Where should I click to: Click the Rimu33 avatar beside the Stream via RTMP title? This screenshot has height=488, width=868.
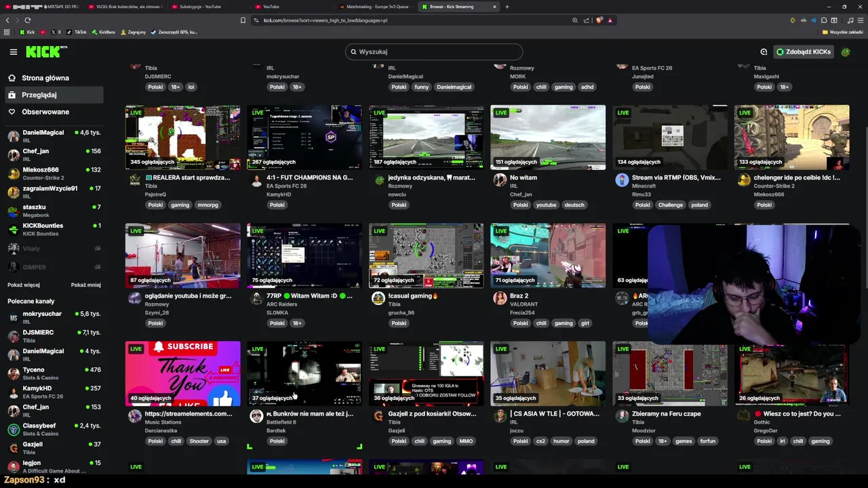(x=622, y=180)
